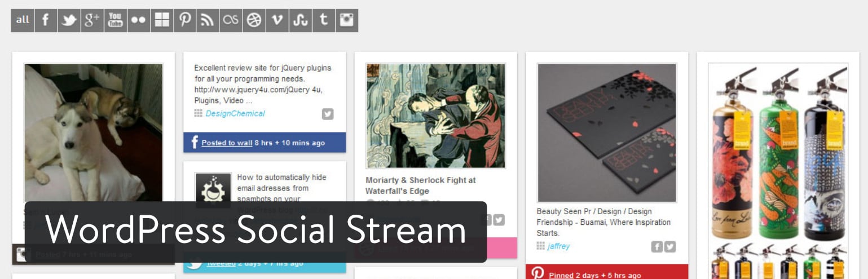Image resolution: width=868 pixels, height=279 pixels.
Task: Click the "WordPress Social Stream" title banner
Action: pyautogui.click(x=255, y=232)
